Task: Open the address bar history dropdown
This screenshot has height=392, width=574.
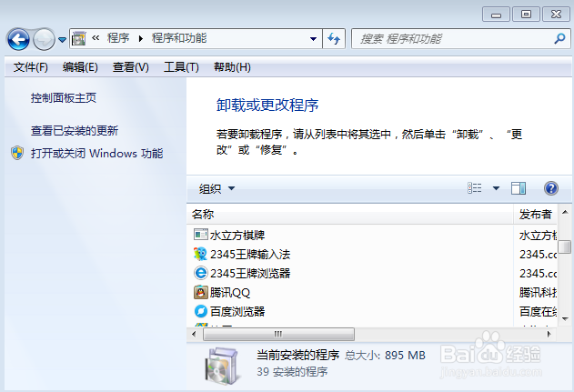Action: pos(313,39)
